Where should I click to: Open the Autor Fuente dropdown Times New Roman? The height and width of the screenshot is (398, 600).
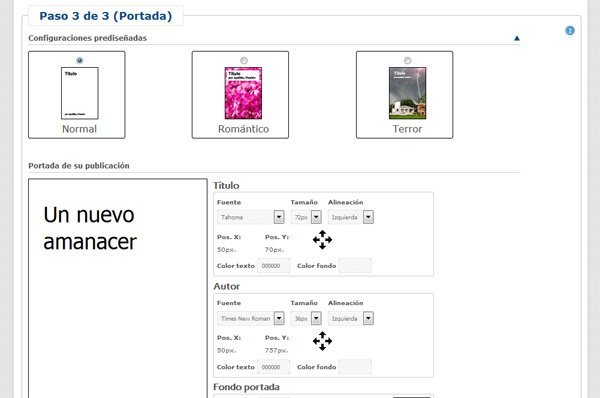(251, 318)
